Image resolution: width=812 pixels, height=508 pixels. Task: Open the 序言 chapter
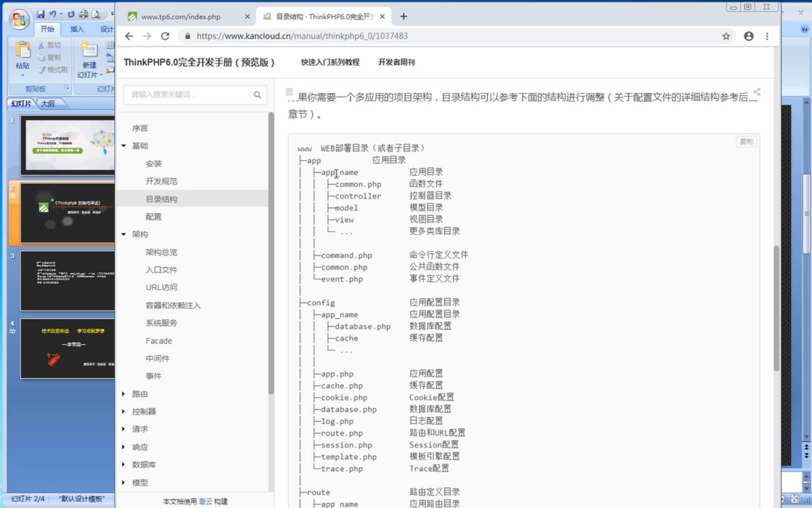tap(140, 128)
